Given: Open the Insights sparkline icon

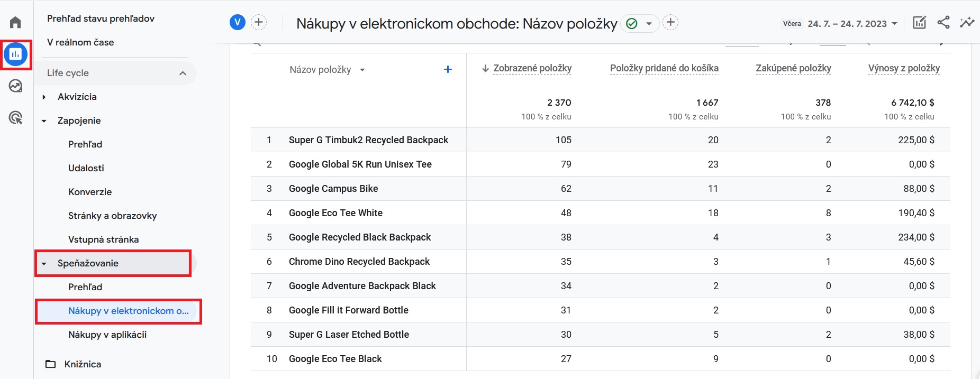Looking at the screenshot, I should [x=967, y=22].
